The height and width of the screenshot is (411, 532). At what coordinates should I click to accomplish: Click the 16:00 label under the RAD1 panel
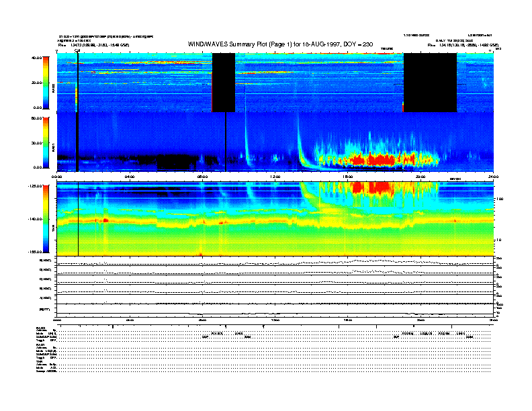348,177
